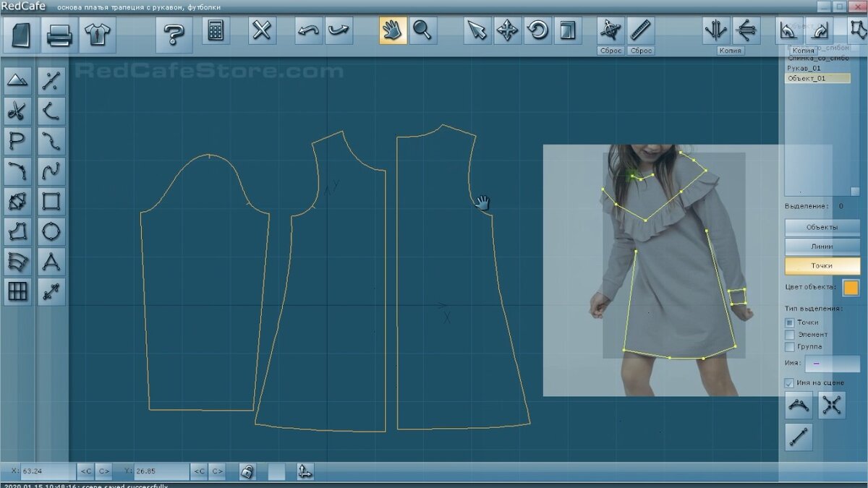Viewport: 868px width, 488px height.
Task: Select the curved band flounce tool
Action: (x=18, y=261)
